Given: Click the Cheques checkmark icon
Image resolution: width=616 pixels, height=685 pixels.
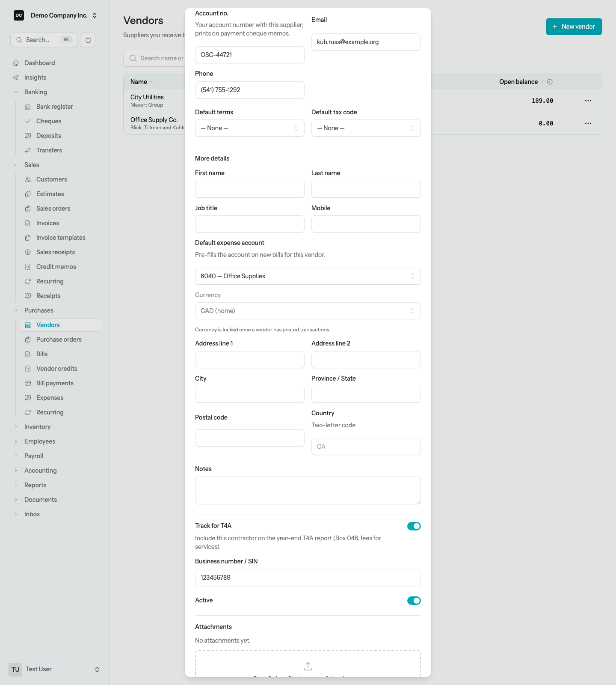Looking at the screenshot, I should (28, 121).
